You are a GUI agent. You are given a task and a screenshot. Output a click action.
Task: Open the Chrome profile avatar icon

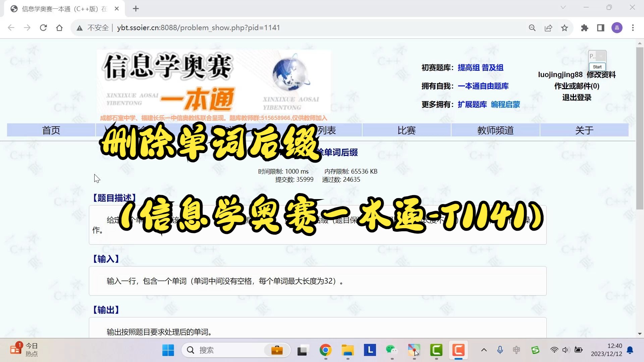coord(617,28)
